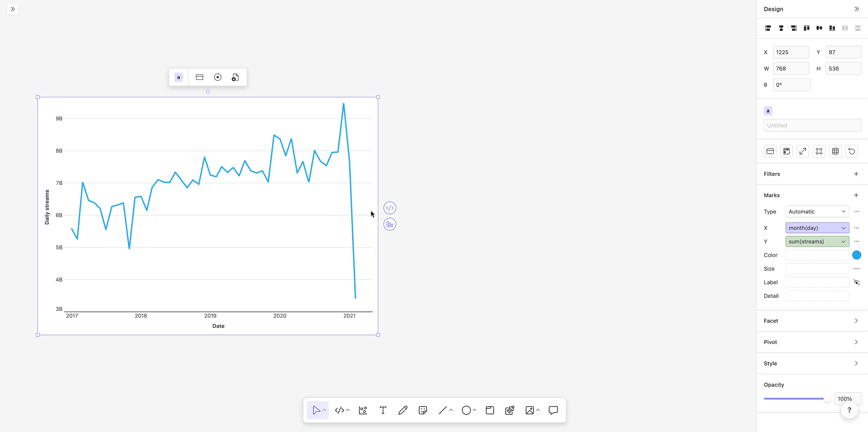
Task: Open the code tool options caret
Action: tap(348, 411)
